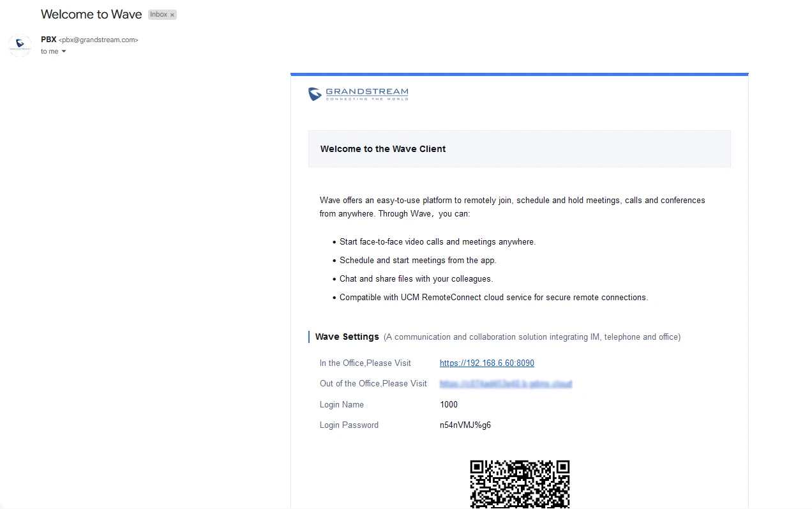Click the bullet 'Schedule and start meetings from the app.'
The width and height of the screenshot is (812, 509).
(x=418, y=260)
